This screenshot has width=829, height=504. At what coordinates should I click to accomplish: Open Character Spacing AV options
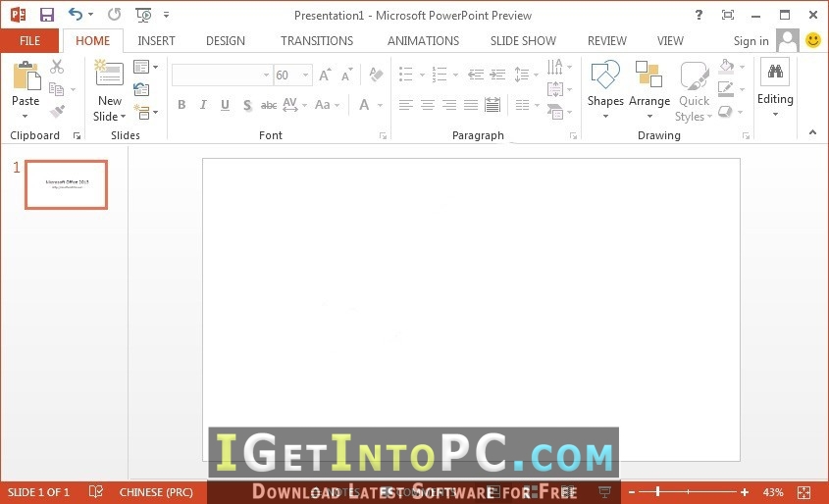click(x=294, y=105)
